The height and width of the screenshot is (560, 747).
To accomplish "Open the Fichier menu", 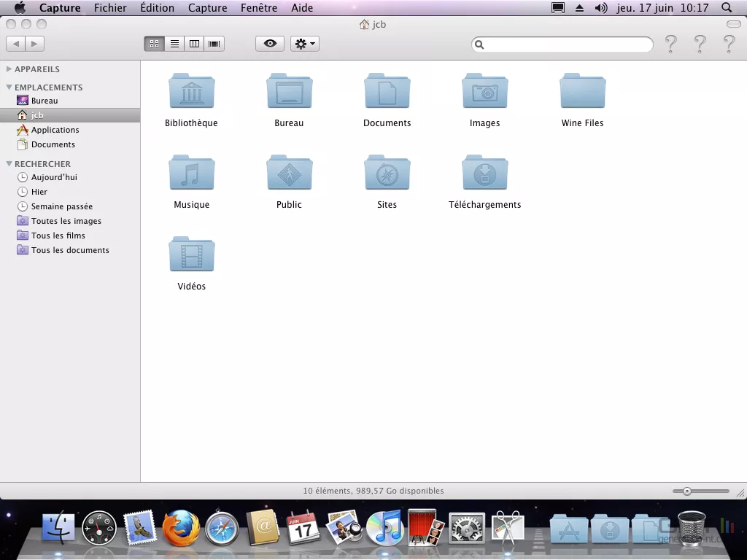I will (x=110, y=8).
